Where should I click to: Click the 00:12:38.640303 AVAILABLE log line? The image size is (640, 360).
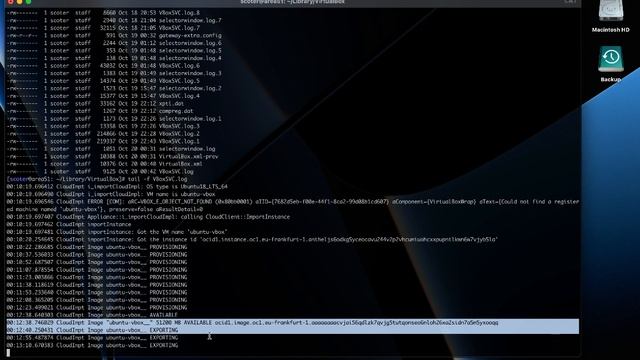click(x=92, y=315)
